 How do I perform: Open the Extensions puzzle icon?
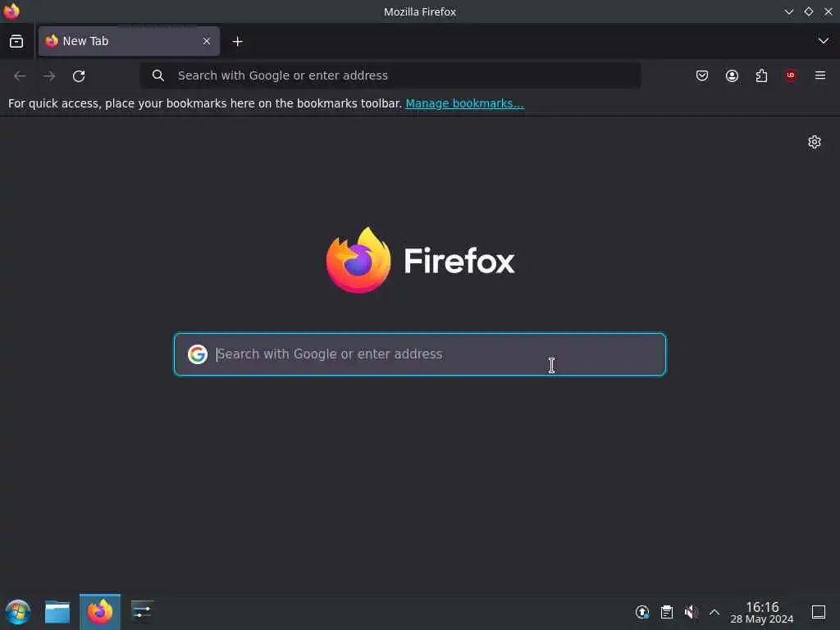click(x=761, y=75)
